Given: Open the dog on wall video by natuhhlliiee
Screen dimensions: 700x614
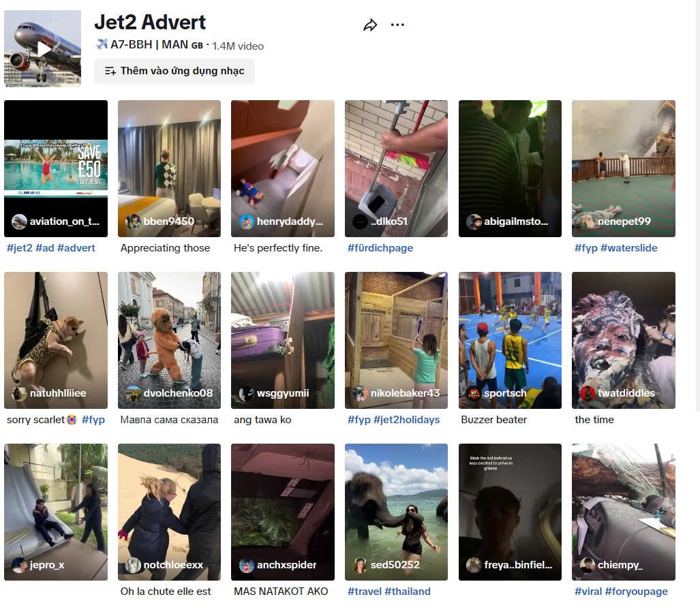Looking at the screenshot, I should click(x=56, y=340).
